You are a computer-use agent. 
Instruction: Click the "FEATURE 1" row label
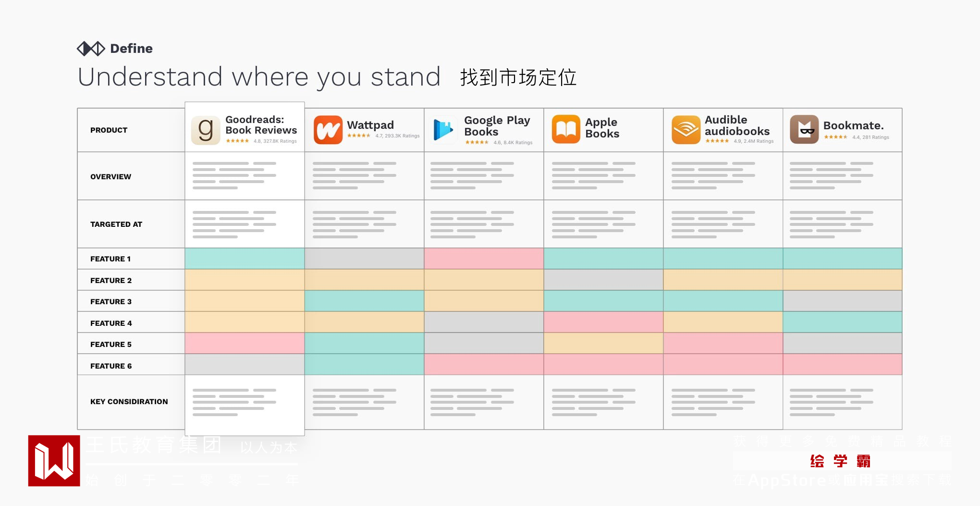110,259
